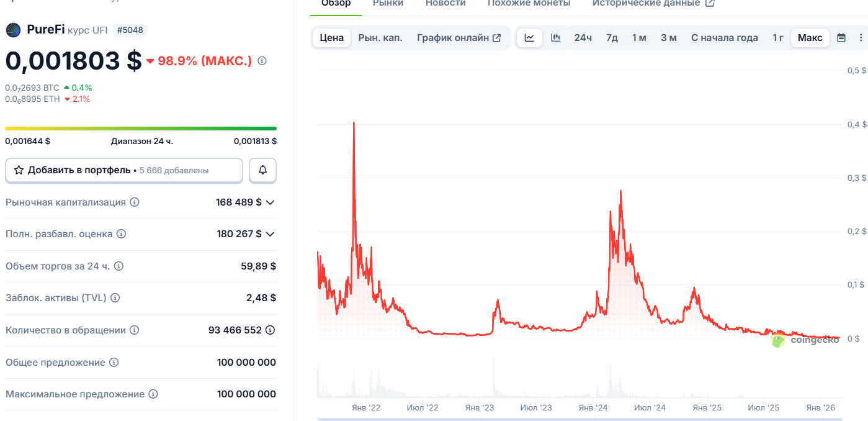Open the Рынки tab
The width and height of the screenshot is (868, 421).
point(388,4)
